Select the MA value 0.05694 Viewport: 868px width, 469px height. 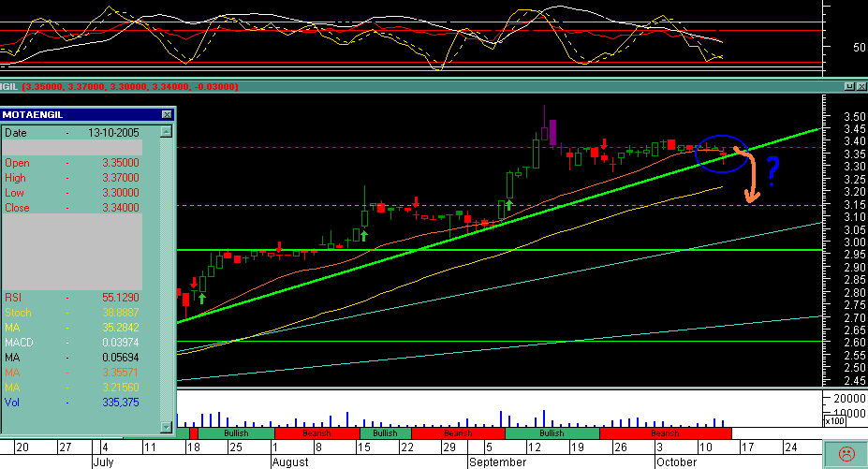pyautogui.click(x=120, y=358)
